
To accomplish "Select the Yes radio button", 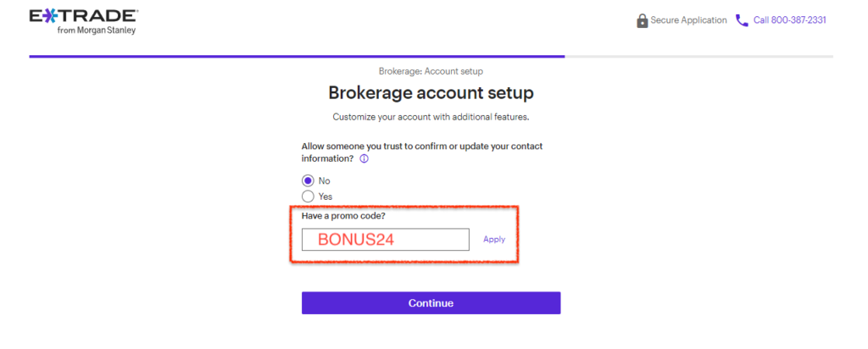I will click(308, 197).
